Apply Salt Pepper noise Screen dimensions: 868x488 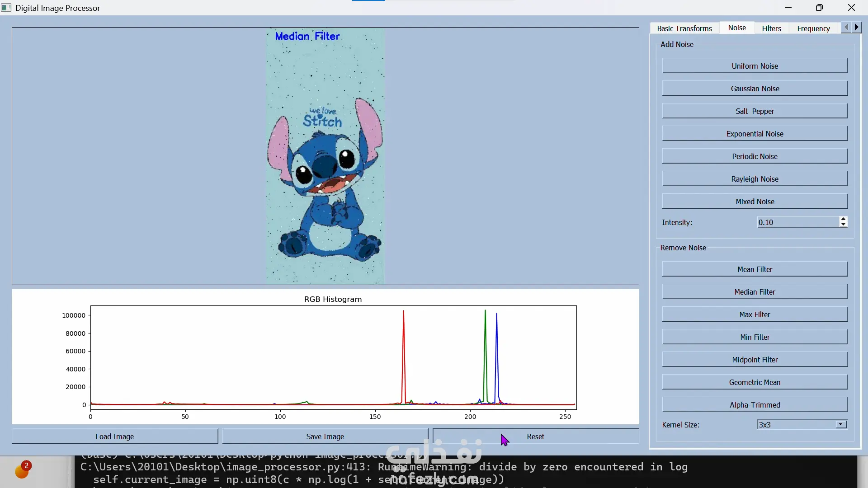tap(755, 111)
